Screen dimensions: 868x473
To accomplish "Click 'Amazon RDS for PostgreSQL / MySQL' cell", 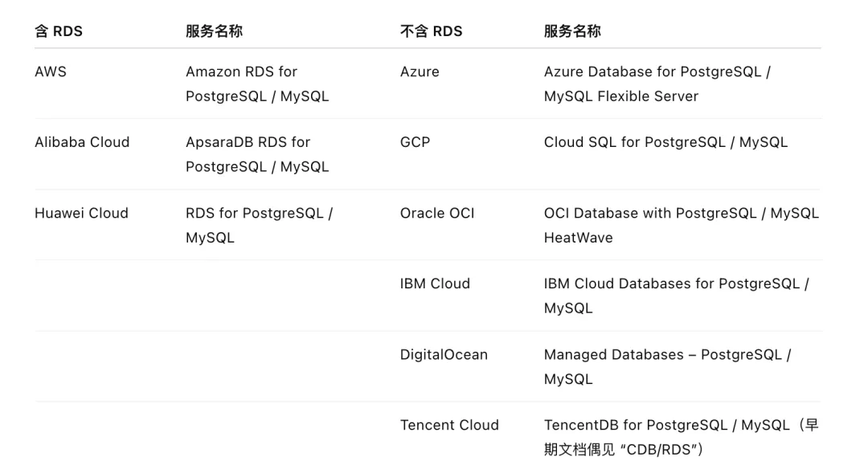I will pos(257,84).
